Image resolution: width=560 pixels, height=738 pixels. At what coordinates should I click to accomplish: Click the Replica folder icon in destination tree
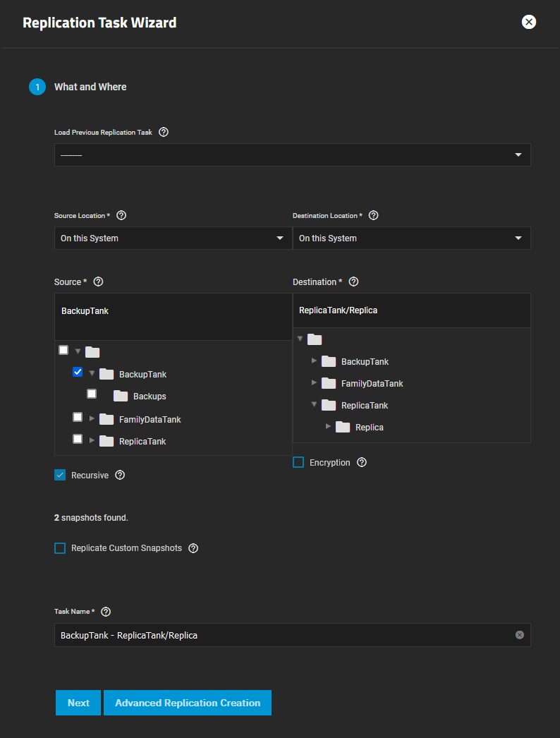click(343, 428)
